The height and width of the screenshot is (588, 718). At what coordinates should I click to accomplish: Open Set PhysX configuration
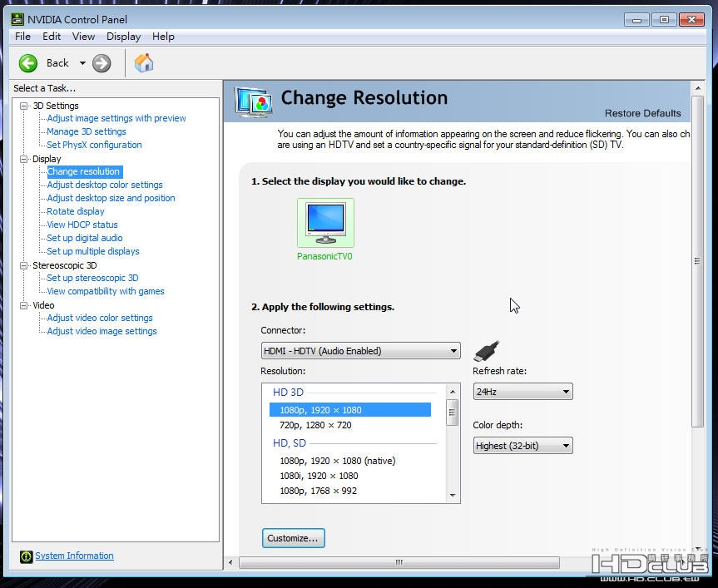[94, 145]
